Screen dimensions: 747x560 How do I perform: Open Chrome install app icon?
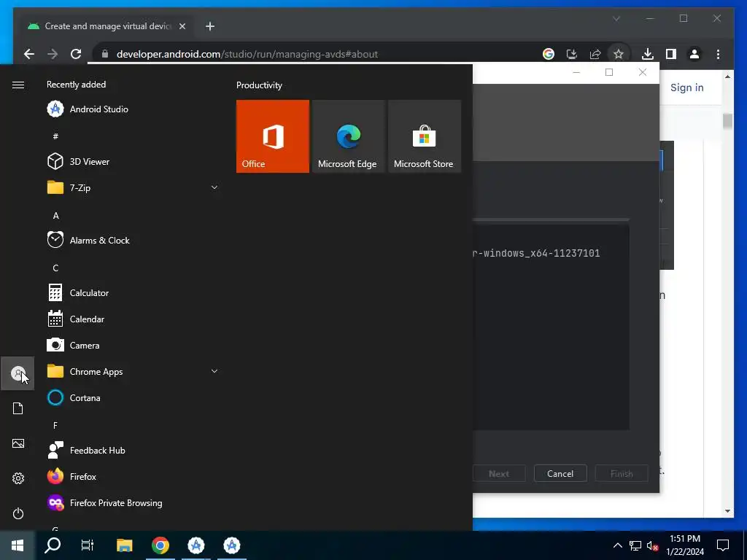coord(572,54)
